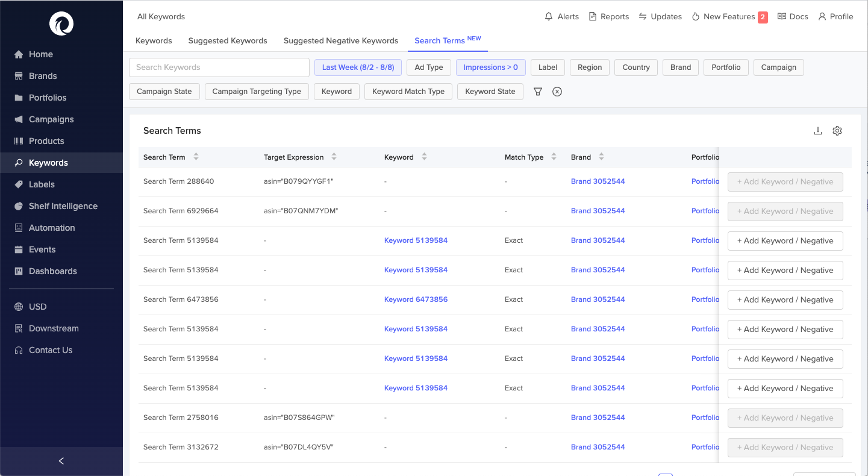868x476 pixels.
Task: Click the Events calendar icon
Action: 19,249
